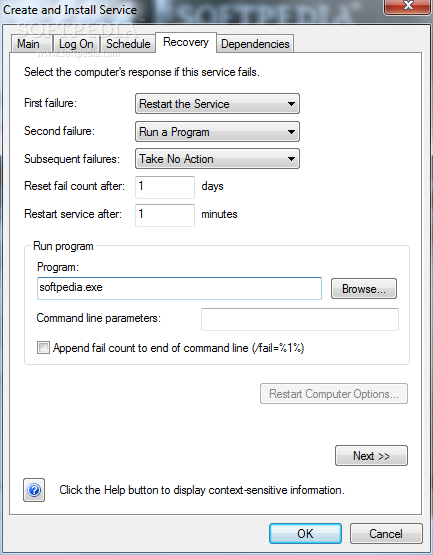Click the blue Help question mark icon
433x555 pixels.
point(34,490)
